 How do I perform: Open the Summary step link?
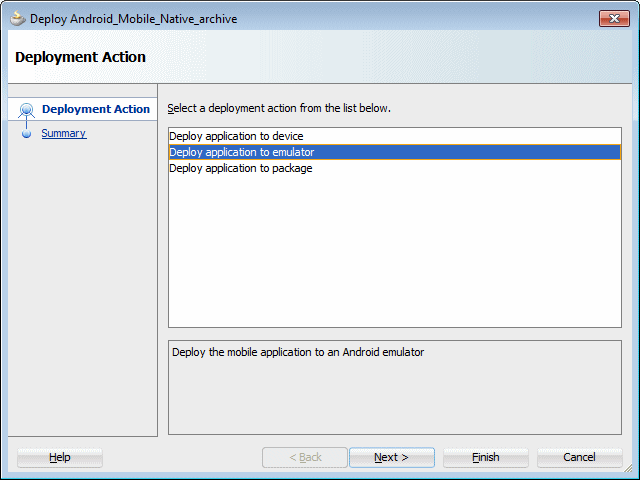coord(63,133)
